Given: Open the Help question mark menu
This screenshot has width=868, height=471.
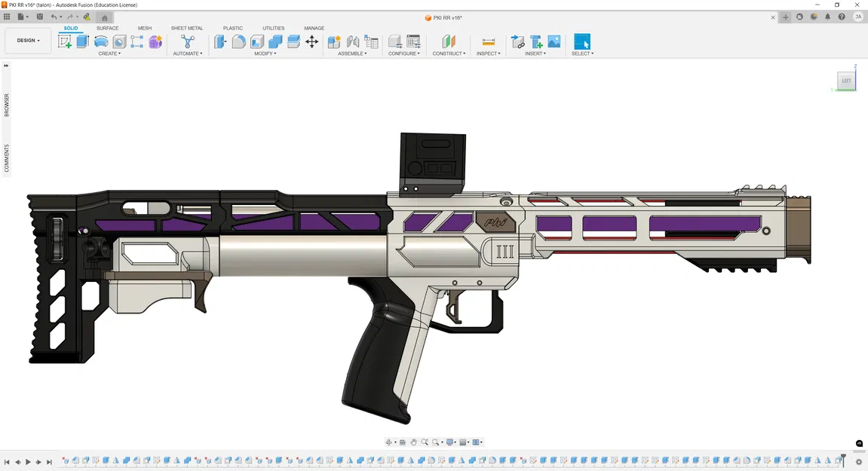Looking at the screenshot, I should pos(842,17).
